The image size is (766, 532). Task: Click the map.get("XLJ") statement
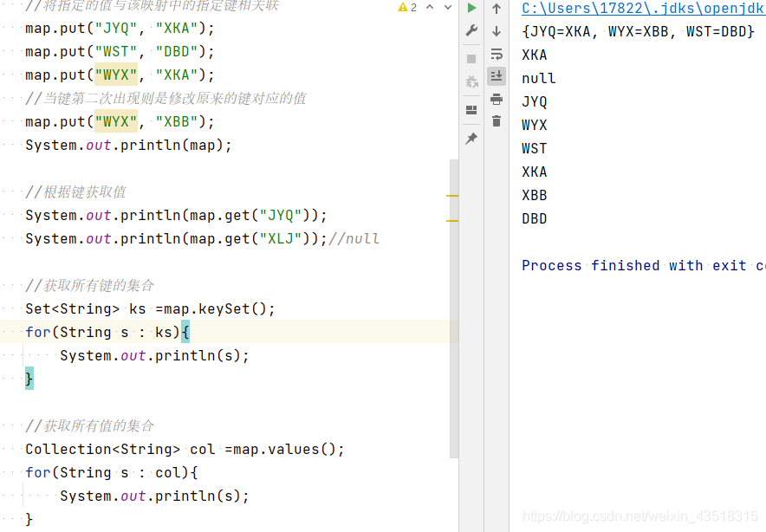pos(177,239)
